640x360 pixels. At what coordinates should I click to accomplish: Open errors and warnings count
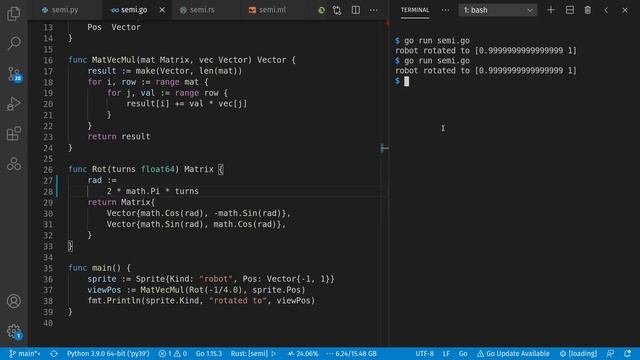(x=173, y=353)
